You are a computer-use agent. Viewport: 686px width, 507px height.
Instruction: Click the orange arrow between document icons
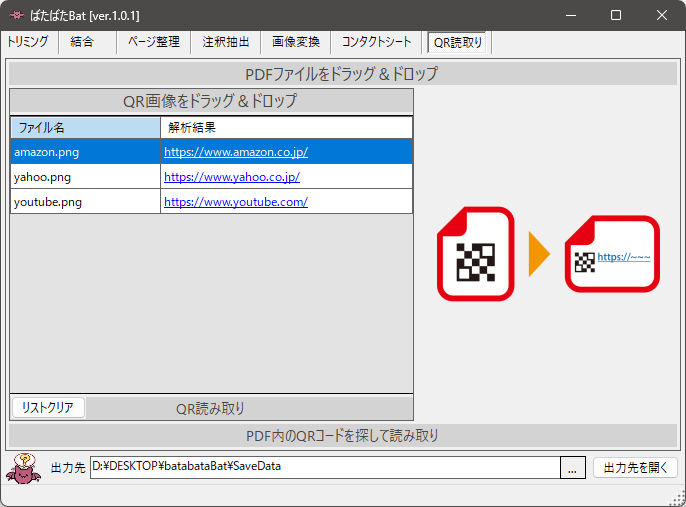pos(539,254)
